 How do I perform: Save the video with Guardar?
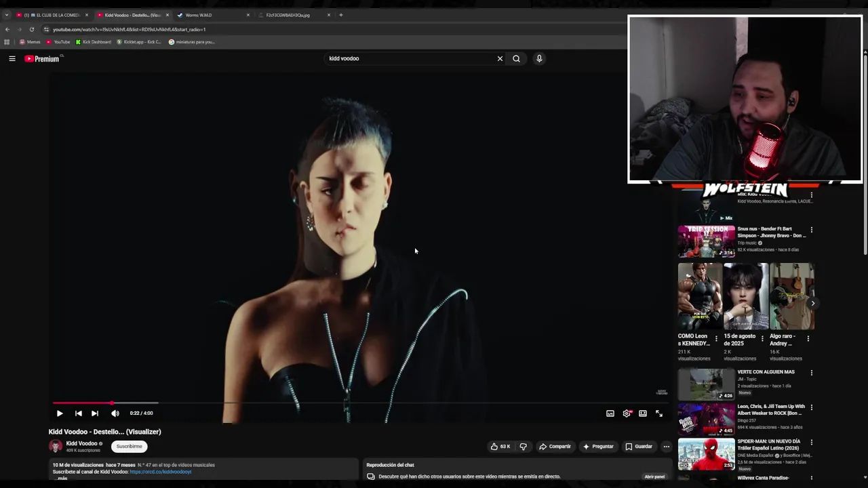639,447
